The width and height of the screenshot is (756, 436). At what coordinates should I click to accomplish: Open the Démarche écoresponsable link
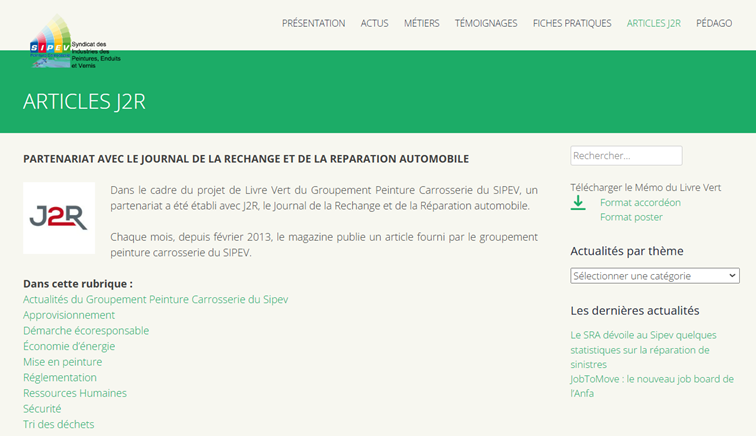pos(86,331)
